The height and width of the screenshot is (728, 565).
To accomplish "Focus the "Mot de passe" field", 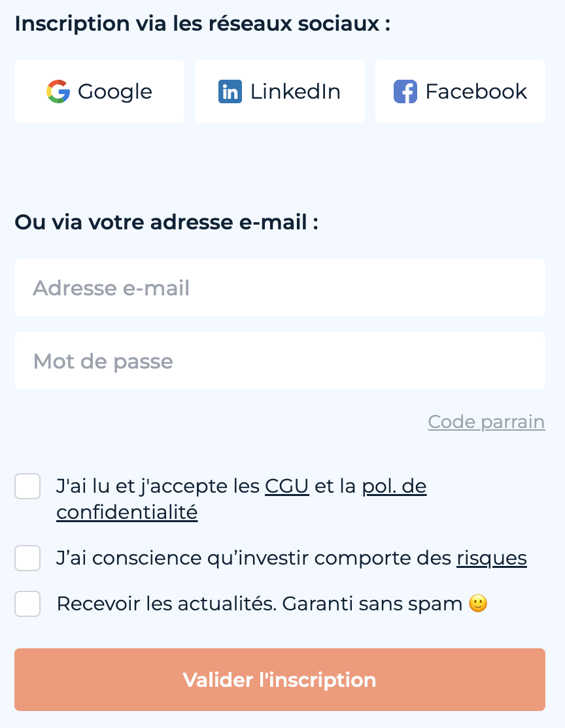I will pos(280,361).
